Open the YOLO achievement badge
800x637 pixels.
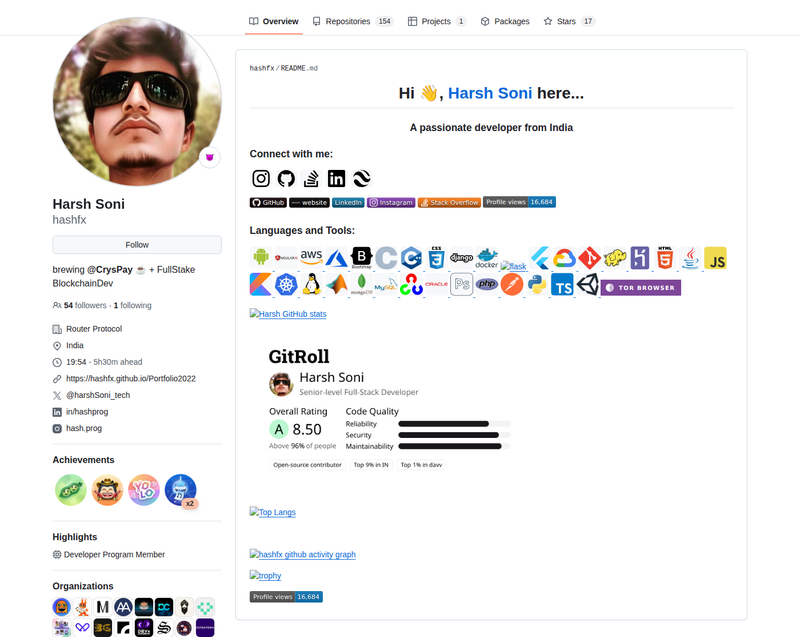pos(144,490)
